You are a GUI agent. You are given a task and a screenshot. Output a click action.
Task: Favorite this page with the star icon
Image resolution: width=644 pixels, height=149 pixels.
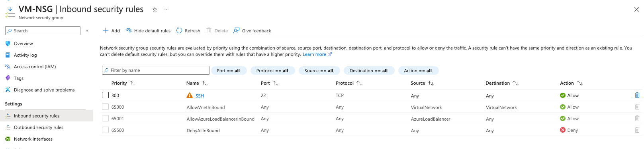(x=155, y=10)
